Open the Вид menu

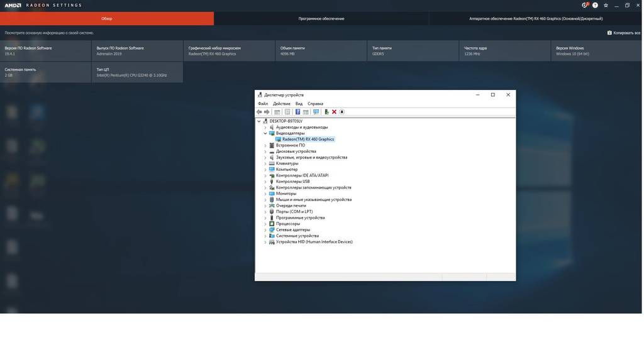[299, 104]
